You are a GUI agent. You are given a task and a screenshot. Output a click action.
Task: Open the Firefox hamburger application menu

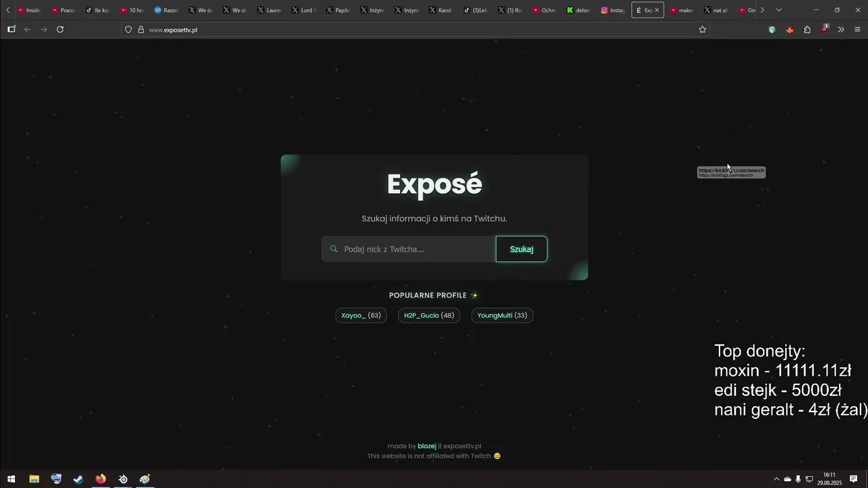click(857, 30)
